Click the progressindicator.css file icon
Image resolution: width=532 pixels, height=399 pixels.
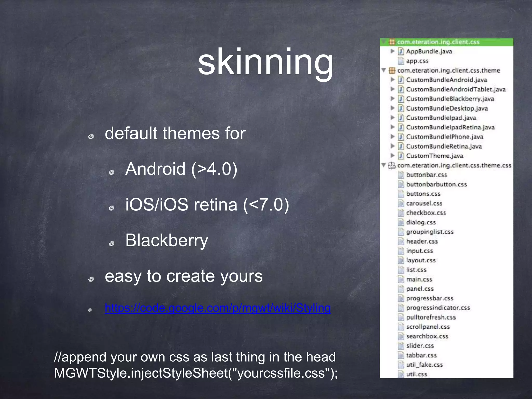[401, 308]
